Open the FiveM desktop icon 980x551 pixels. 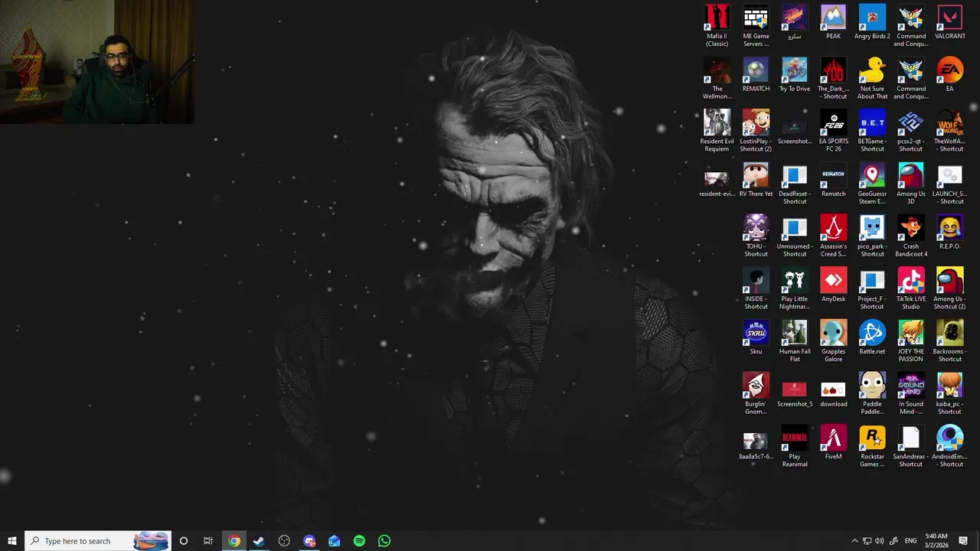pyautogui.click(x=833, y=443)
